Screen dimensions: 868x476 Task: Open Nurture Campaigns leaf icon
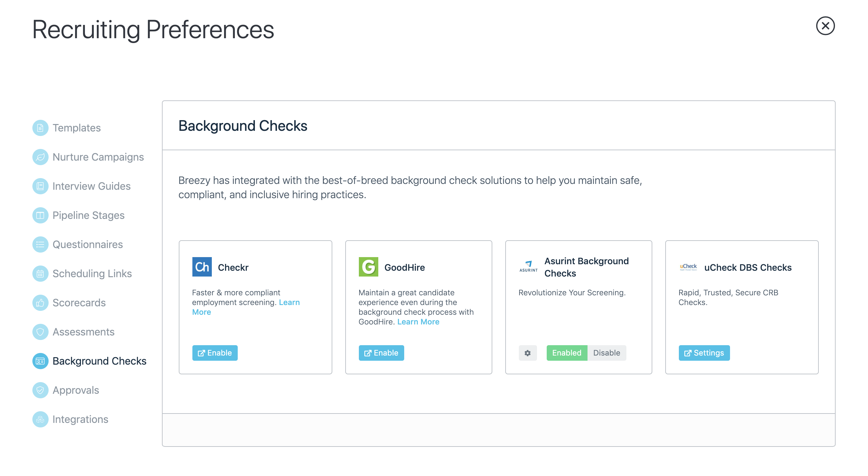40,157
